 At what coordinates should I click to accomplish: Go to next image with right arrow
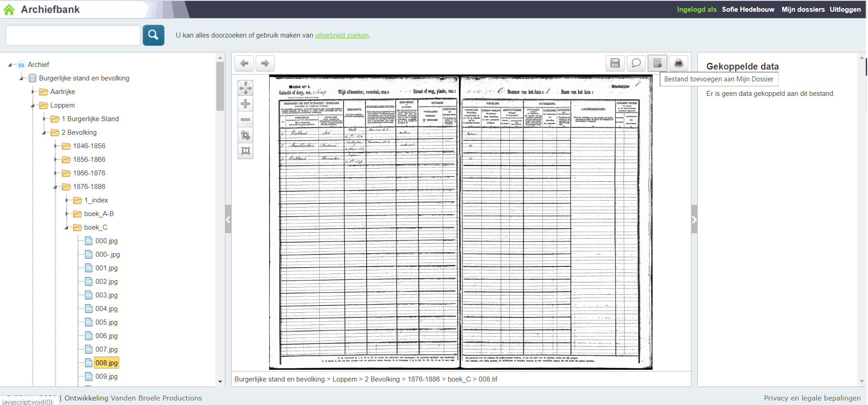(265, 63)
